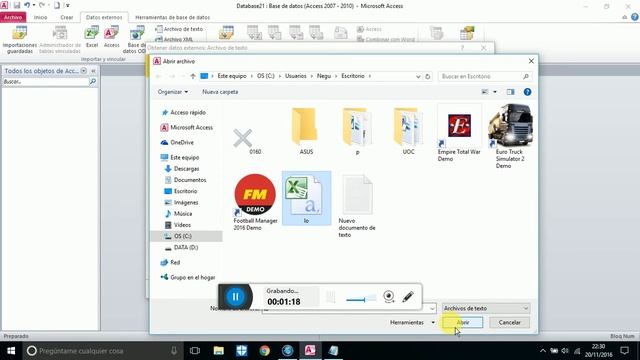
Task: Click the Negu breadcrumb segment
Action: coord(324,76)
